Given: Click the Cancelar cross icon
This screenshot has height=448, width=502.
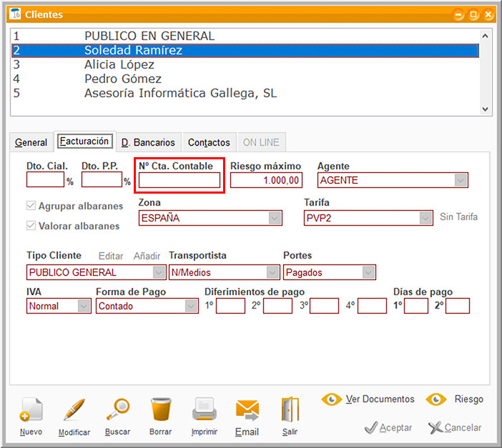Looking at the screenshot, I should [435, 427].
